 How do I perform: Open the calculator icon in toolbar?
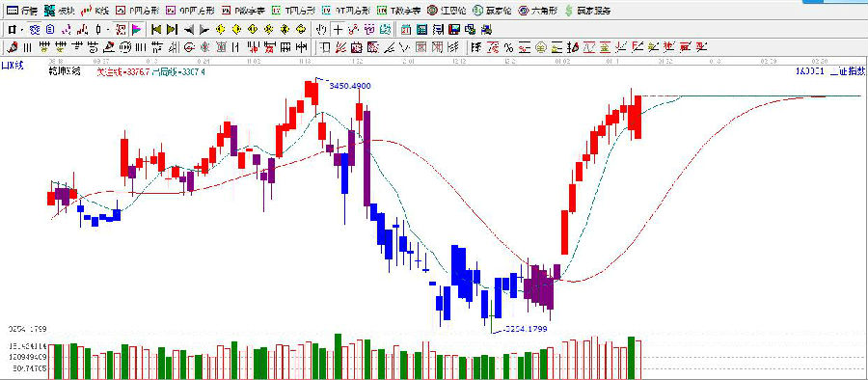(x=421, y=29)
